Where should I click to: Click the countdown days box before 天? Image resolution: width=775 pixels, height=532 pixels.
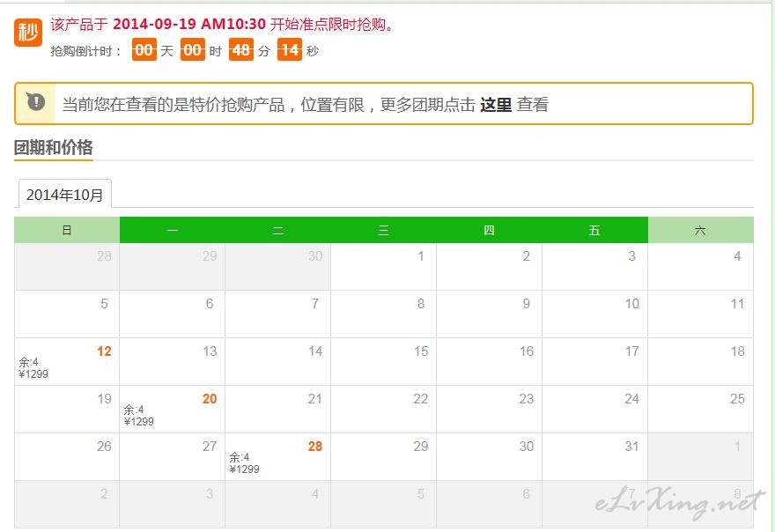click(144, 50)
